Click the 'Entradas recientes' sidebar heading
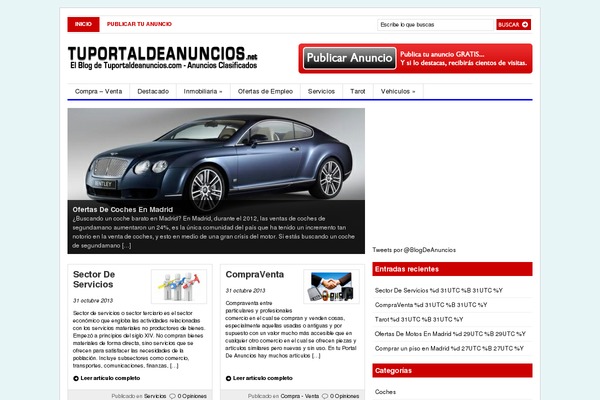Viewport: 600px width, 400px height. [x=452, y=269]
